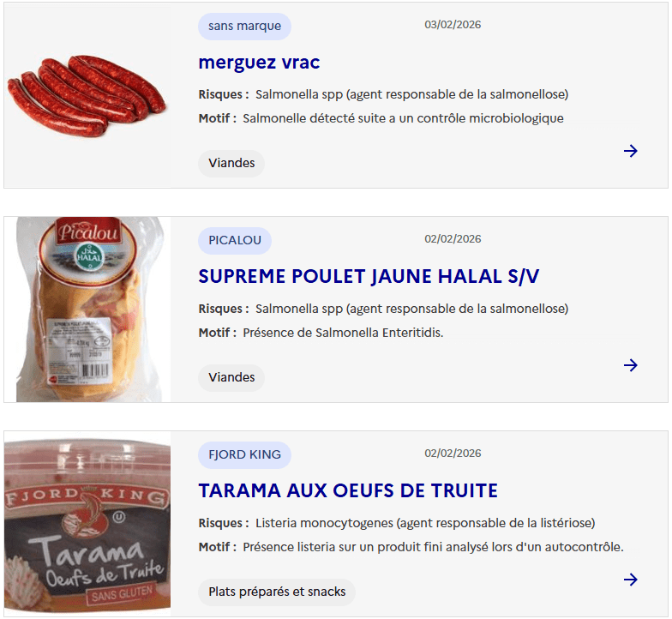Select the PICALOU brand tag
The width and height of the screenshot is (672, 619).
[x=235, y=240]
